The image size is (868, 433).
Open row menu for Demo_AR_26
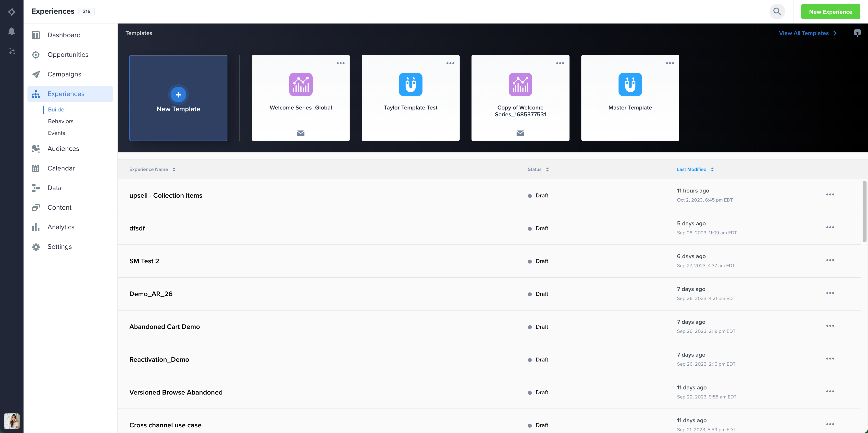[830, 293]
